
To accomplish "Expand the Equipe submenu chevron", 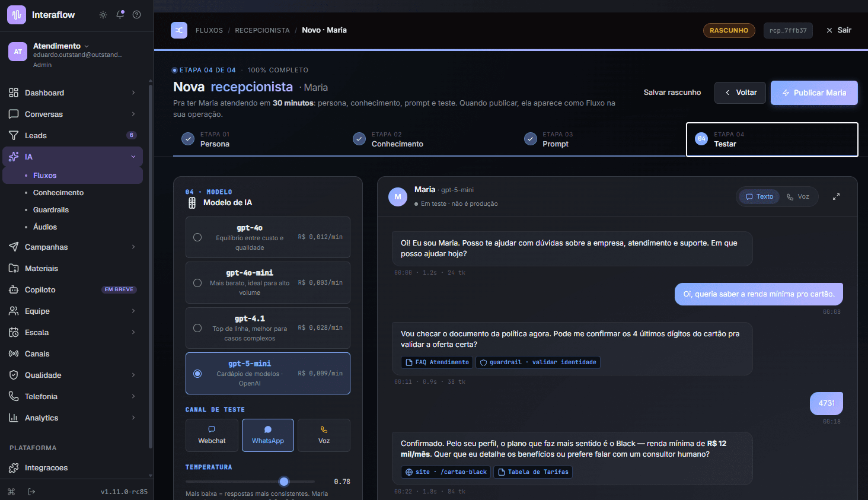I will pos(133,311).
